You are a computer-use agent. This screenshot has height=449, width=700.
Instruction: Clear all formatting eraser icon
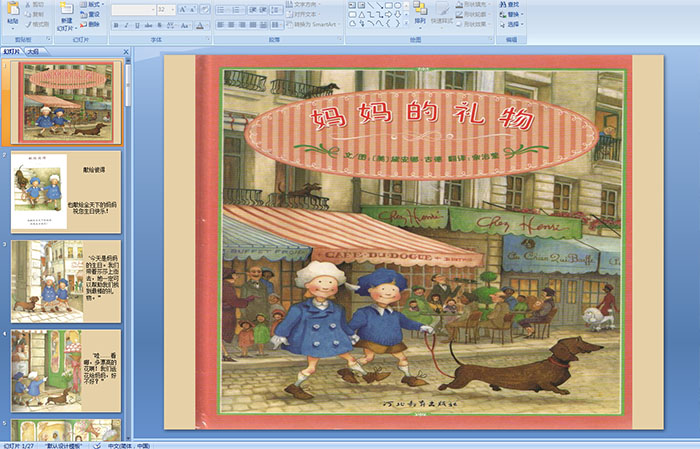tap(204, 10)
